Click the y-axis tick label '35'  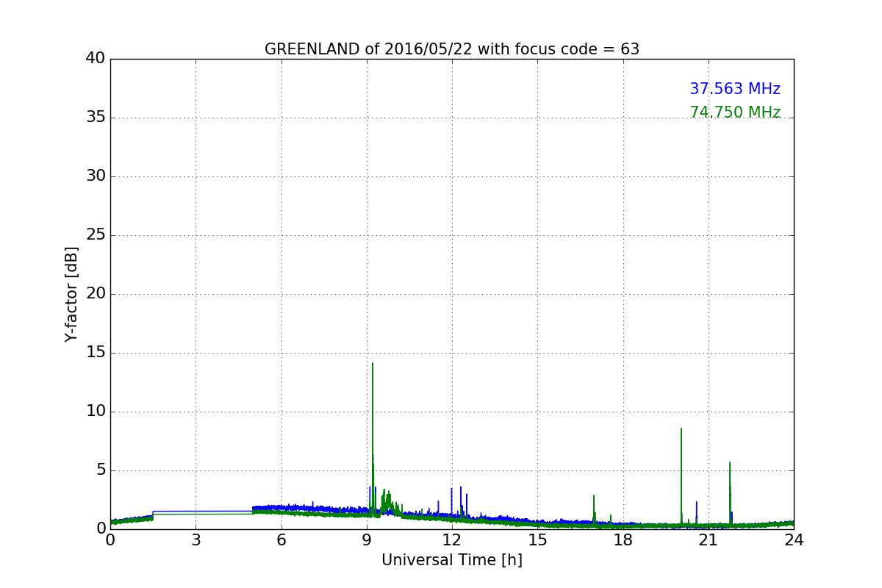(x=96, y=117)
